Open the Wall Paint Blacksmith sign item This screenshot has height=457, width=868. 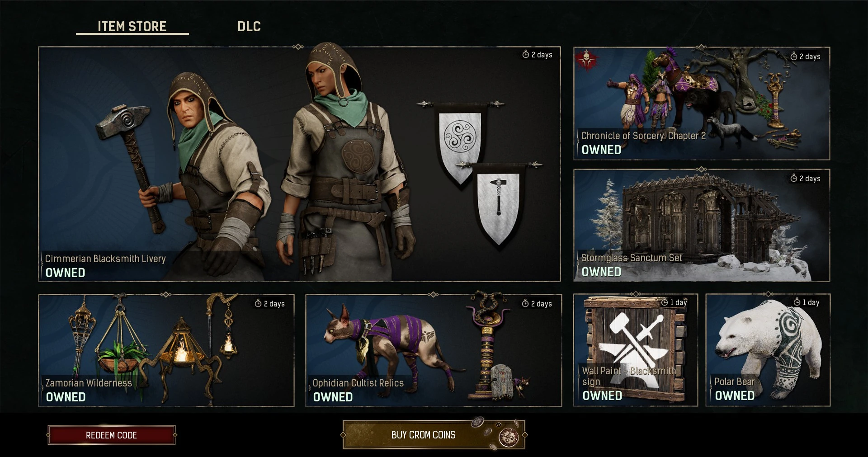tap(636, 350)
